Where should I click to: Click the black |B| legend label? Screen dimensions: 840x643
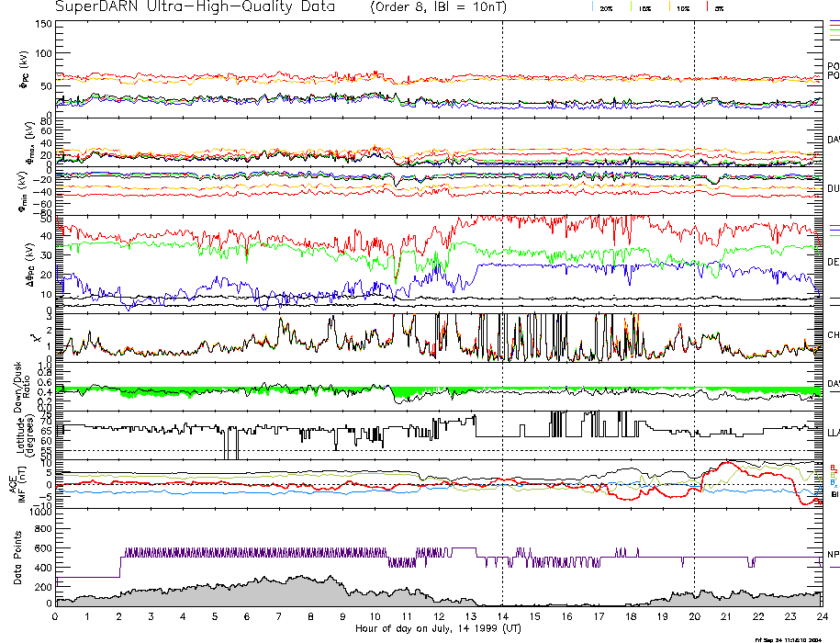pyautogui.click(x=834, y=494)
